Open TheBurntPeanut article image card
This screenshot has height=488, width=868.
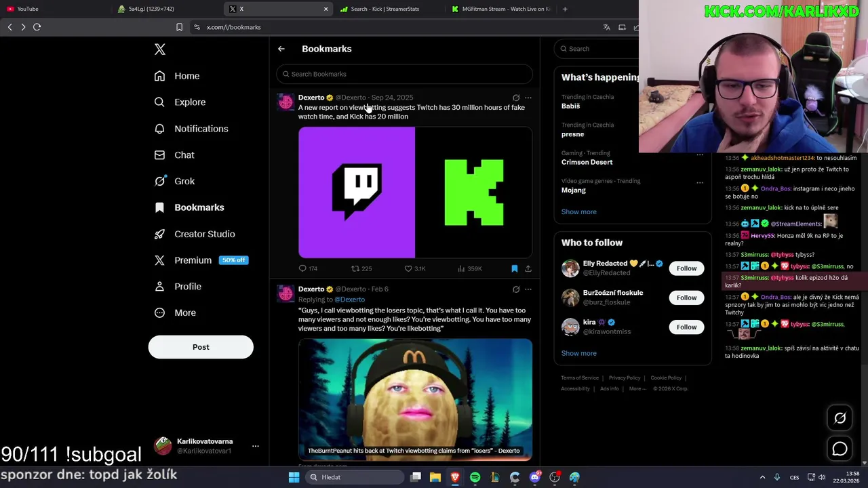(415, 399)
